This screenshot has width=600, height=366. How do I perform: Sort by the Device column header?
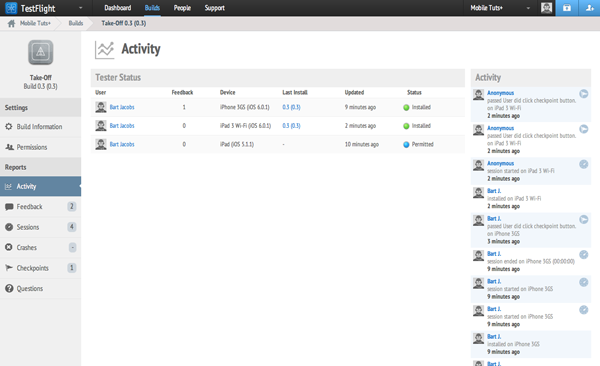coord(228,92)
